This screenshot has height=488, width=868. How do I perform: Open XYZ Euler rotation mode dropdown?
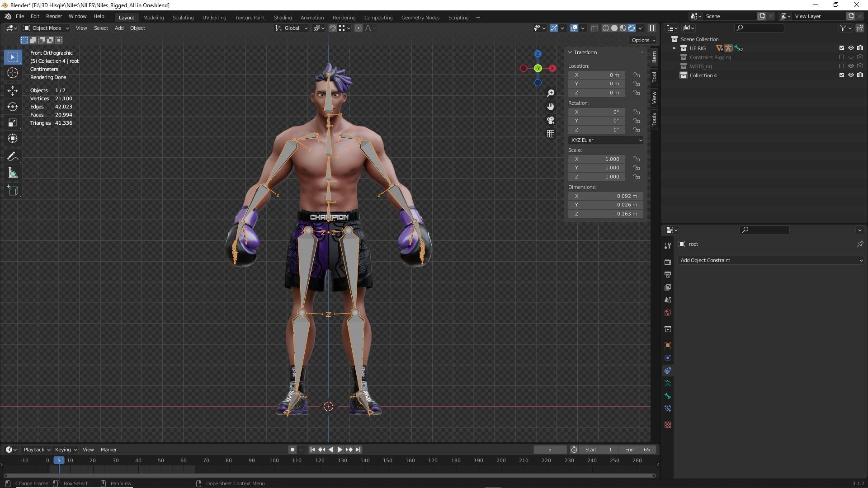[605, 140]
